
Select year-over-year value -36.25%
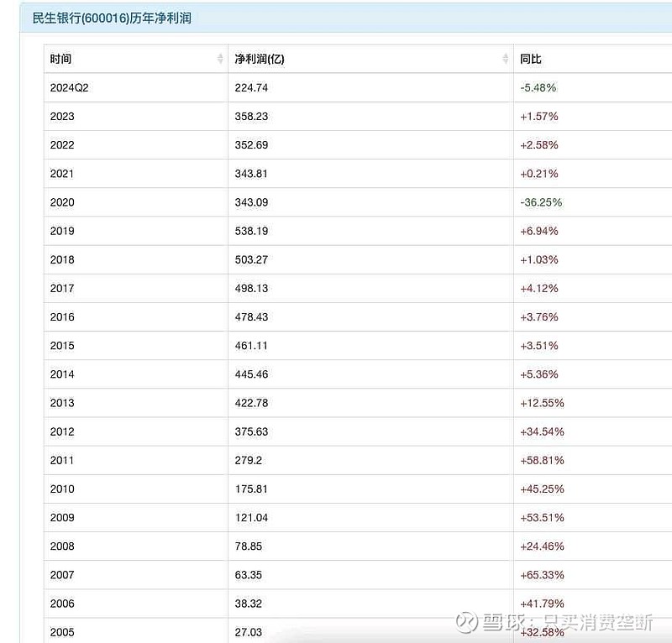(541, 202)
